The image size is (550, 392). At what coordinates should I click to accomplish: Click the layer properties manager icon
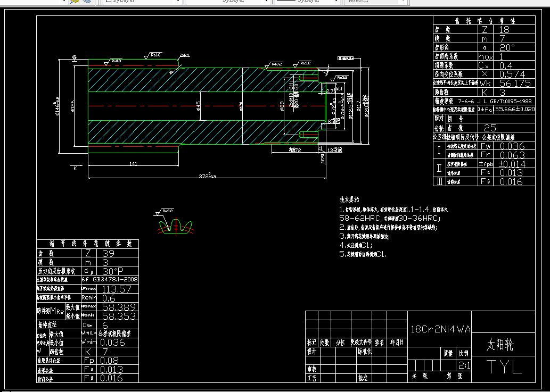coord(74,2)
